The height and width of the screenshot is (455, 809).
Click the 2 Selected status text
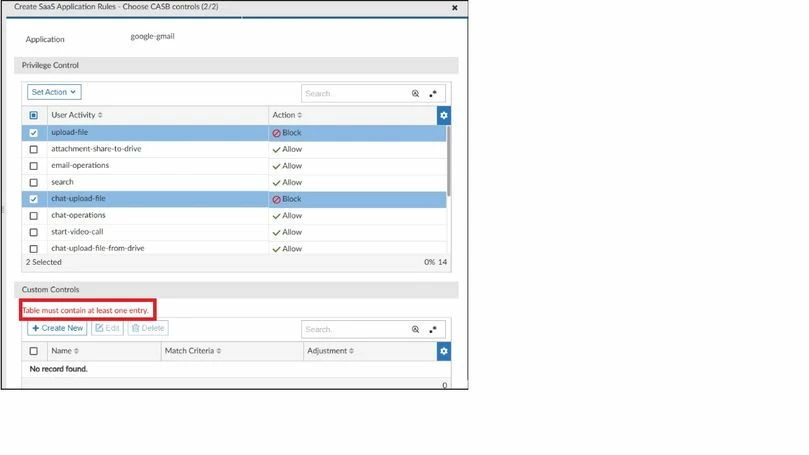[44, 262]
